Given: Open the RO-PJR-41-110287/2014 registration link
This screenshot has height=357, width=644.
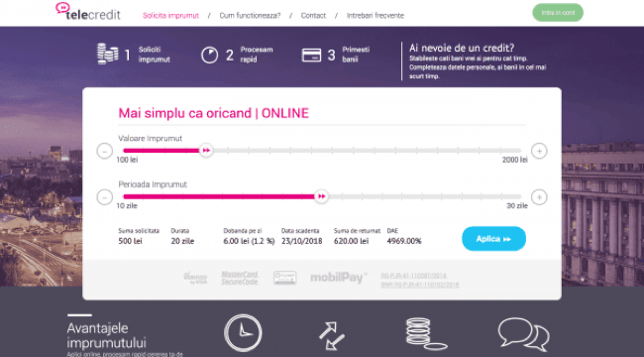Looking at the screenshot, I should (x=413, y=276).
